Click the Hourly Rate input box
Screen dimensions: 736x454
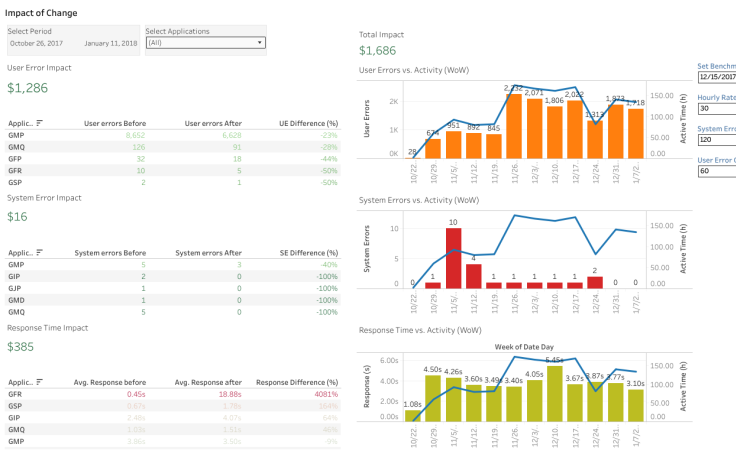pos(717,108)
